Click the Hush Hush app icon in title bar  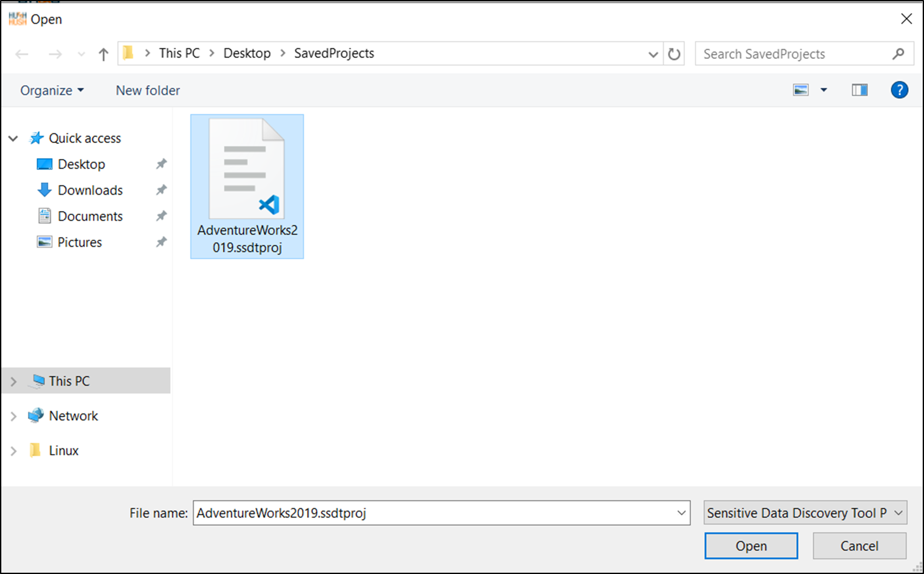(18, 19)
